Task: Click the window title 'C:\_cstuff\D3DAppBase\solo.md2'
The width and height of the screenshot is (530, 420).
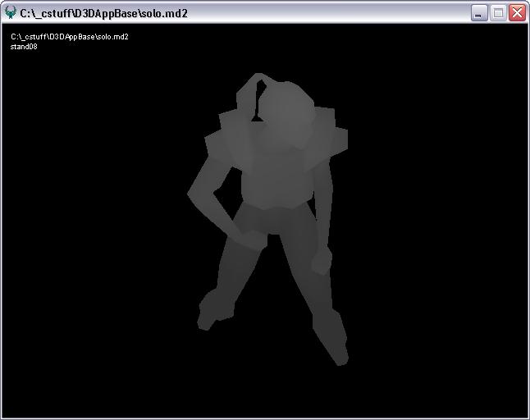Action: 103,13
